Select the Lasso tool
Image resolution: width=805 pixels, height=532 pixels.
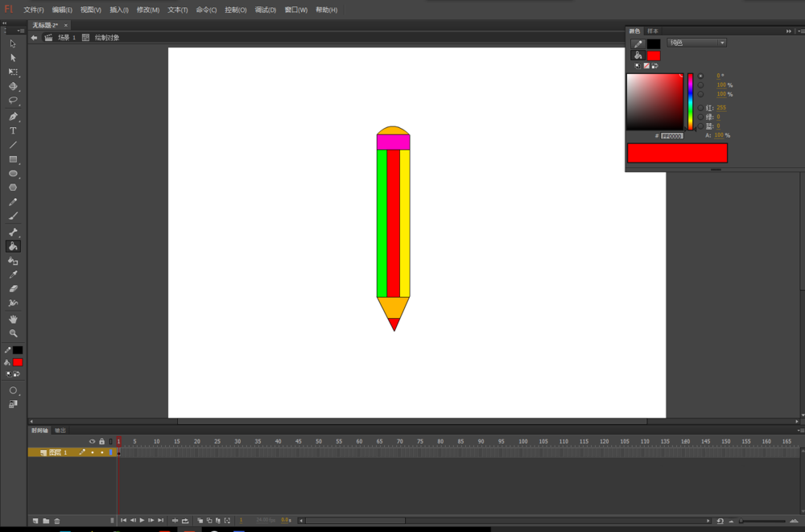click(13, 101)
